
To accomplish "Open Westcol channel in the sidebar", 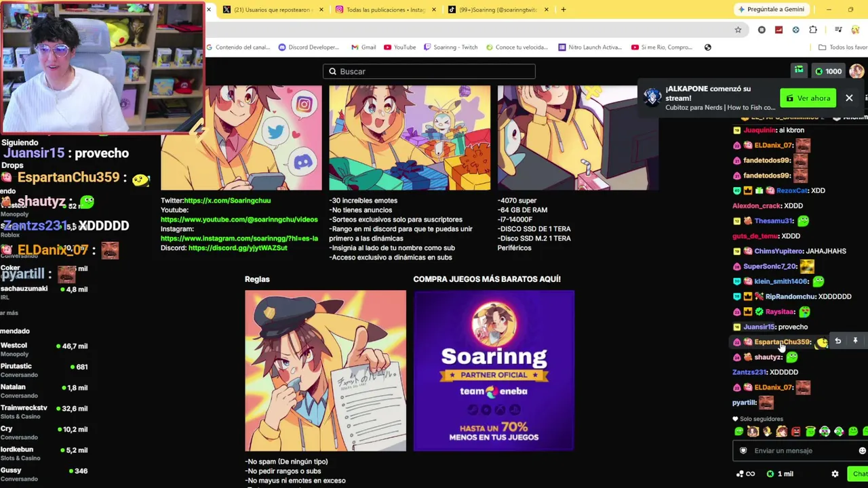I will tap(44, 350).
